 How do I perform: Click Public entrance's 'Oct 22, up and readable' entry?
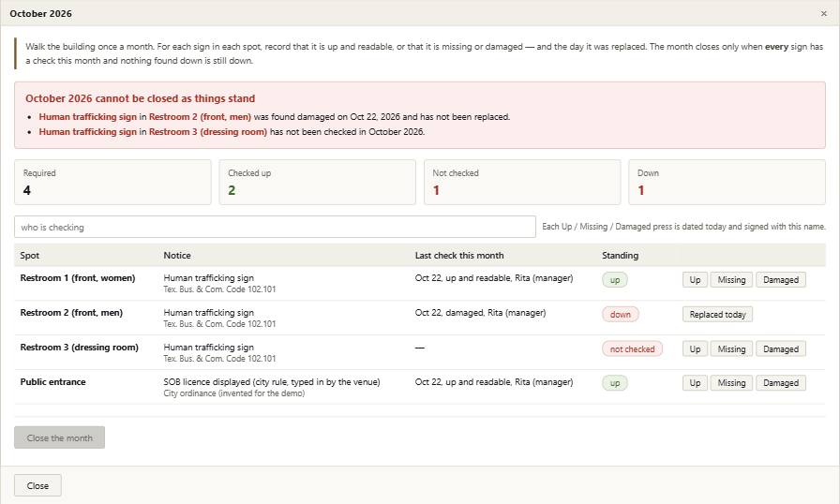(494, 381)
